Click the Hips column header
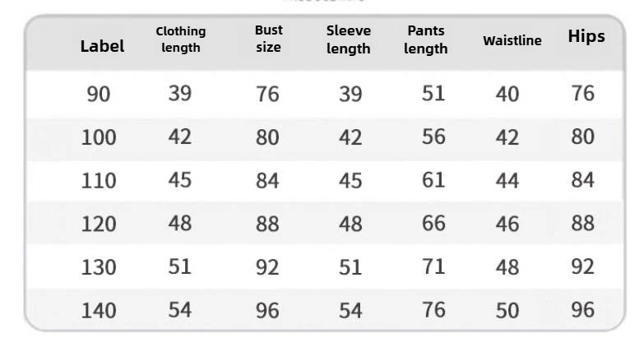Viewport: 644px width, 347px height. pos(586,36)
